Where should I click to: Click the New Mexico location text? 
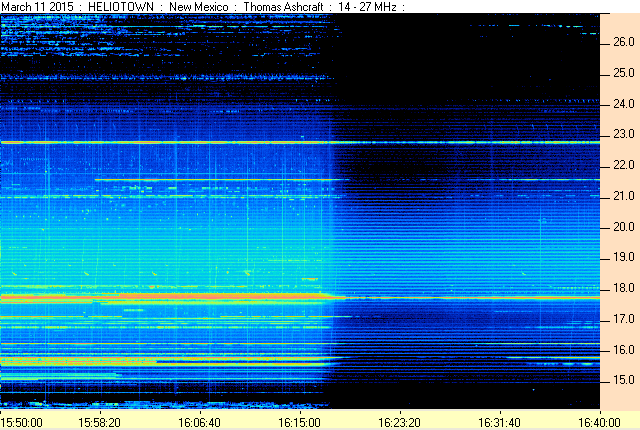pyautogui.click(x=198, y=7)
